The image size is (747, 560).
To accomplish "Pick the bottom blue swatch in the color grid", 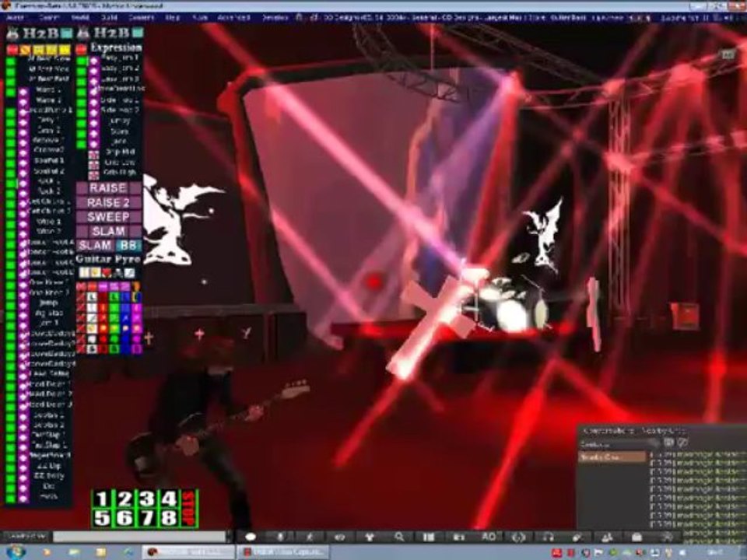I will (125, 349).
